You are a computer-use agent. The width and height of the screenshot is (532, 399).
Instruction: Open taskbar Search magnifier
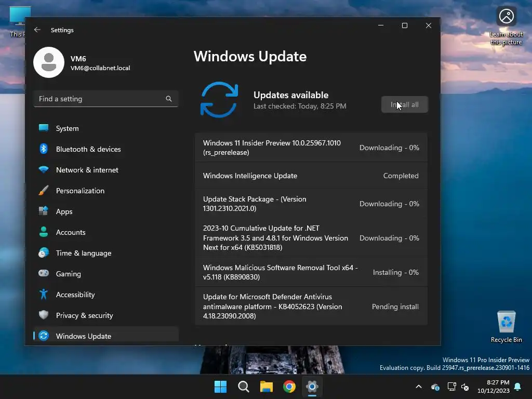pos(243,387)
